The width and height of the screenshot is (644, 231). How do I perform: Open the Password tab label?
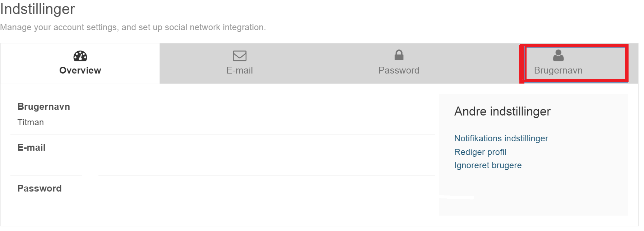point(399,70)
